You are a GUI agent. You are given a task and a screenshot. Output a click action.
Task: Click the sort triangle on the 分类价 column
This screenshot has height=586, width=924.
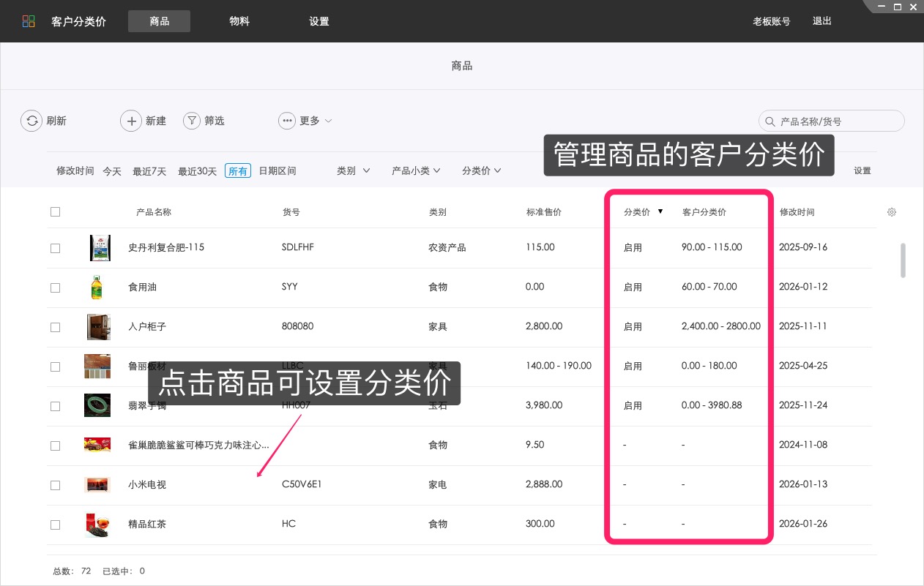click(x=660, y=211)
